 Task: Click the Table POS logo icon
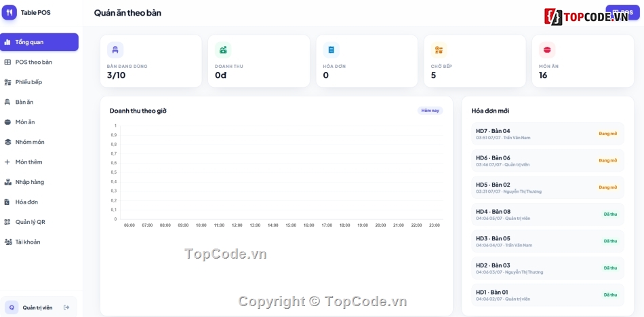[x=9, y=12]
